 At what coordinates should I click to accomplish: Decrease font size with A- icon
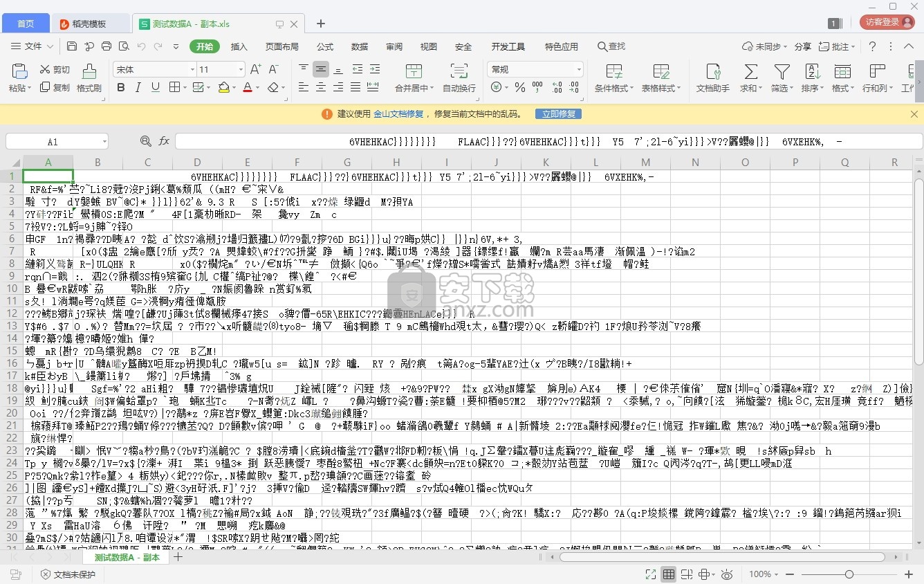[x=274, y=69]
